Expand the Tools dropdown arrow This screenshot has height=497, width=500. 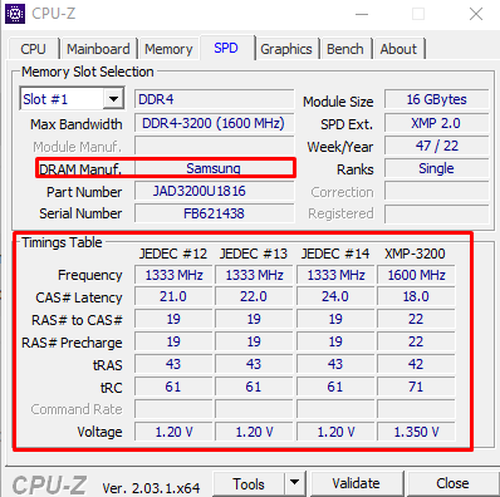tap(295, 483)
